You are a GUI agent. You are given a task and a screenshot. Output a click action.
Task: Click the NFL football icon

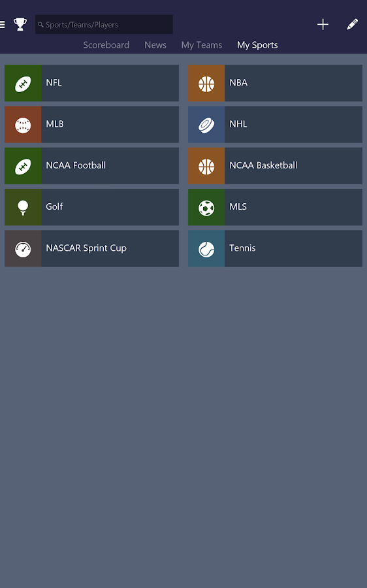tap(23, 83)
